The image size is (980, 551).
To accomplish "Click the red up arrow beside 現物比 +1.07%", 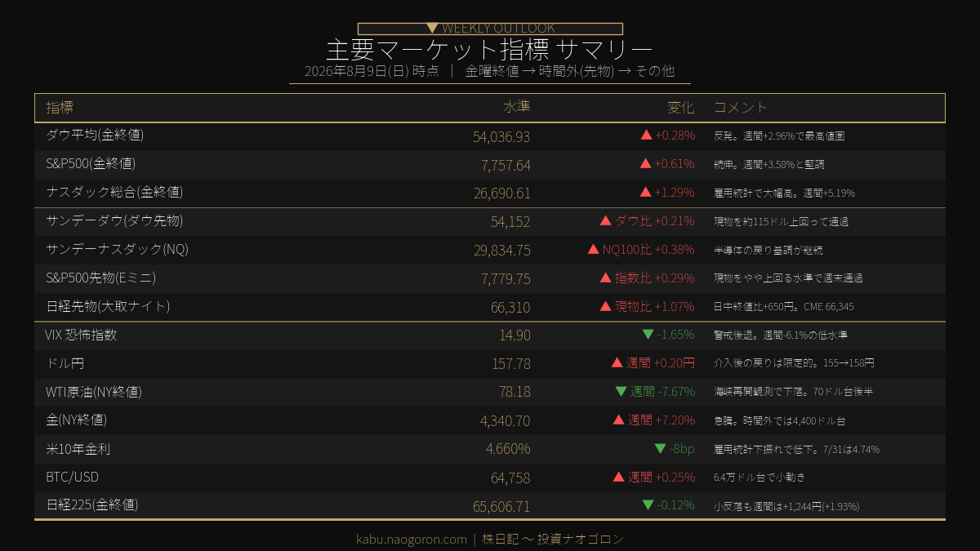I will tap(605, 306).
